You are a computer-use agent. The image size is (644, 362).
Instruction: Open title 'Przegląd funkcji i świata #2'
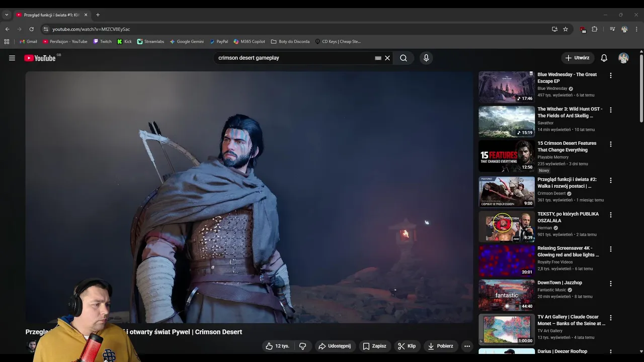[x=567, y=183]
